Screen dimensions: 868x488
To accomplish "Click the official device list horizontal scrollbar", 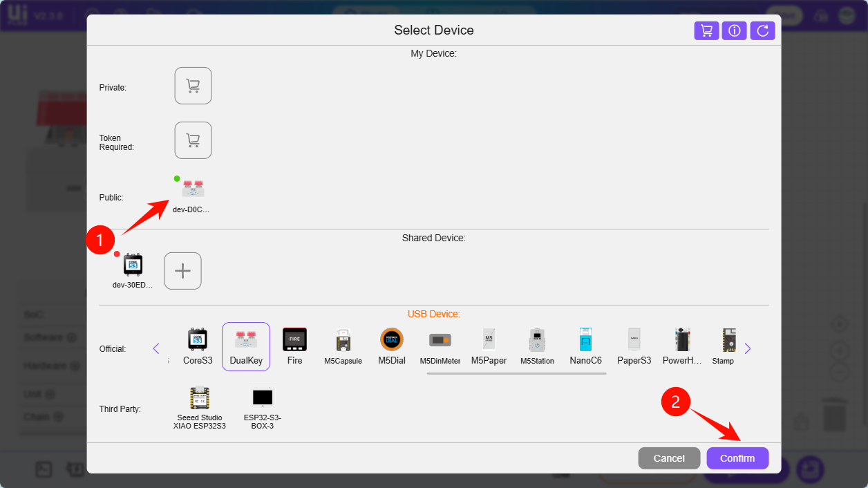I will 516,373.
